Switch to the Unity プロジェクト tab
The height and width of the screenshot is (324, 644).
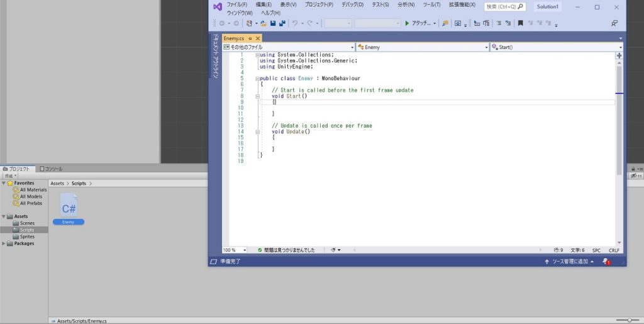point(16,169)
